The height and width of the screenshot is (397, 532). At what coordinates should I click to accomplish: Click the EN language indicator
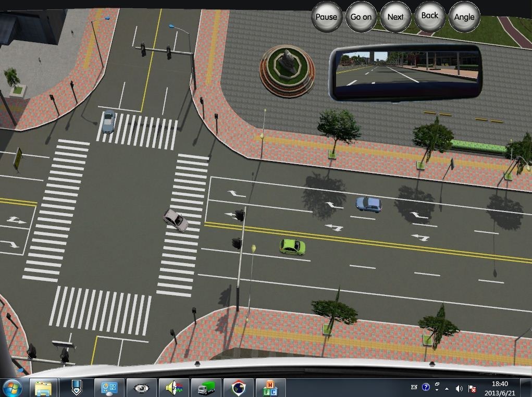414,387
